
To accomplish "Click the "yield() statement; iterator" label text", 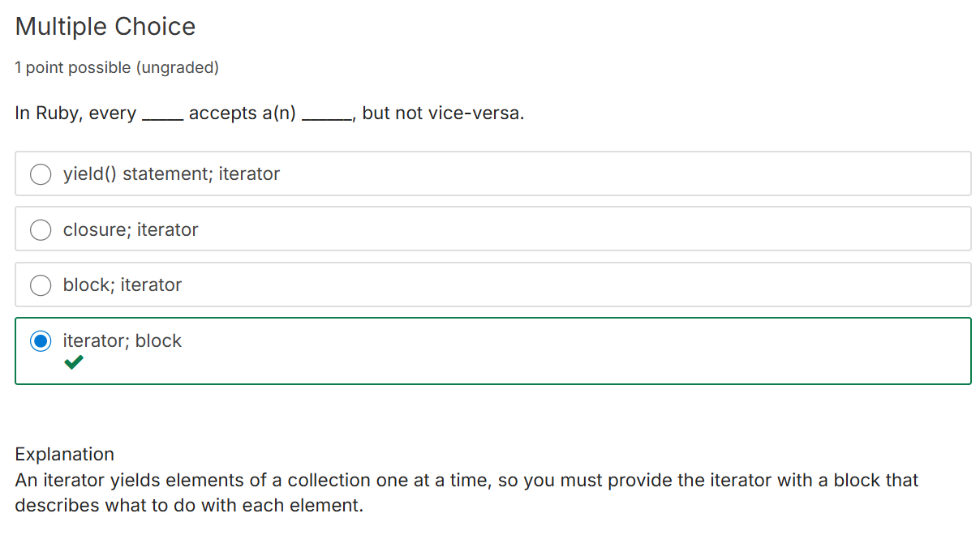I will 171,174.
